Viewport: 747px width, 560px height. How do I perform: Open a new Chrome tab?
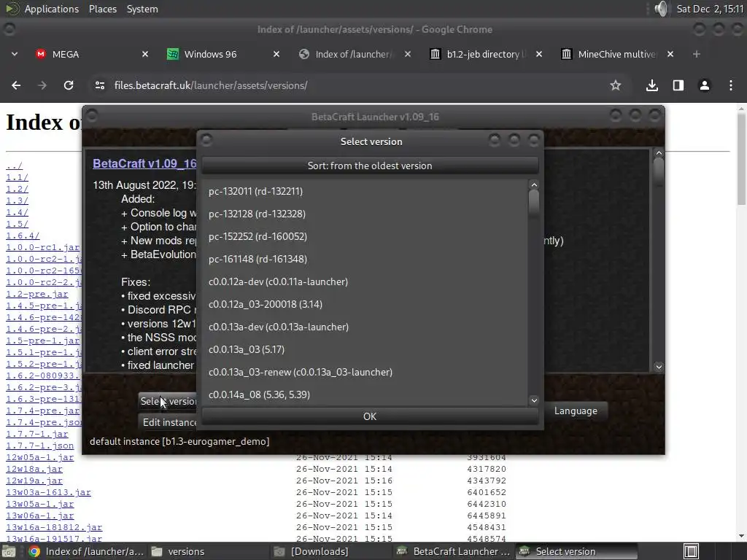[x=697, y=54]
